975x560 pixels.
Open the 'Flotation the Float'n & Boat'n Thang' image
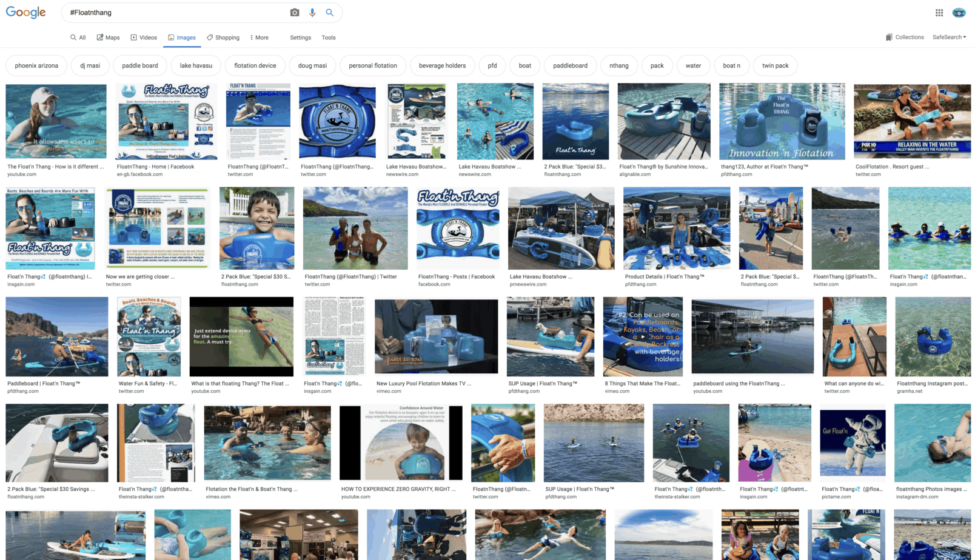pyautogui.click(x=267, y=443)
